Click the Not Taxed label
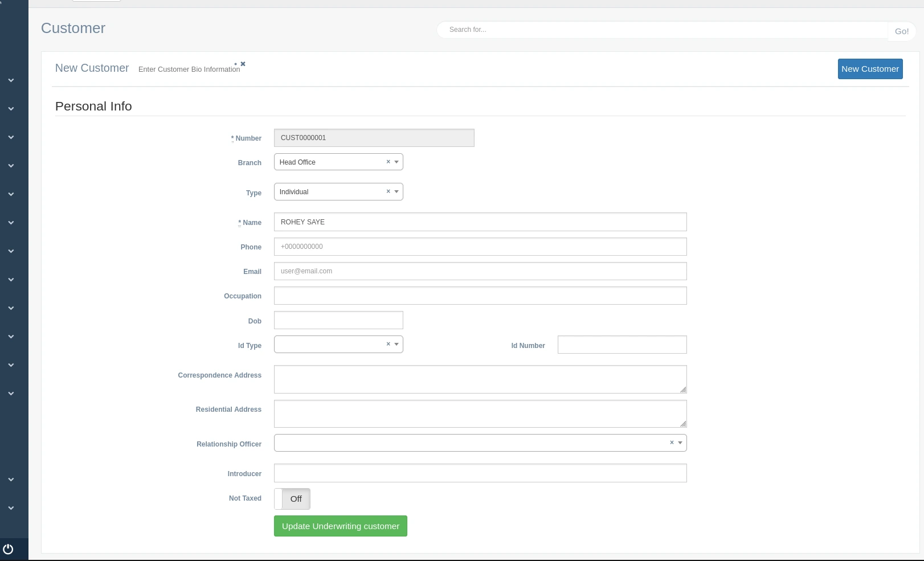The height and width of the screenshot is (561, 924). point(245,498)
